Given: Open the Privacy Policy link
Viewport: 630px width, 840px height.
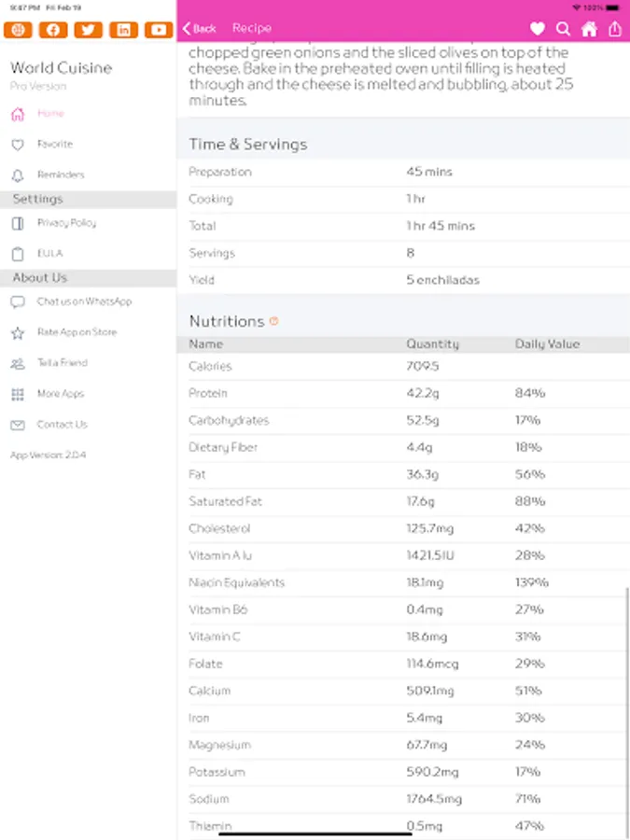Looking at the screenshot, I should (66, 223).
